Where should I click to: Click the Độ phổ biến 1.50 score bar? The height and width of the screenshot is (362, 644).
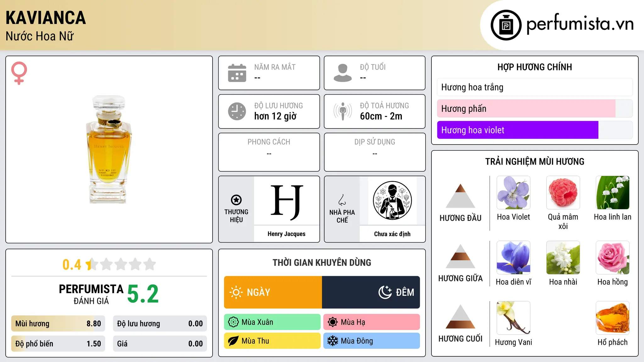click(x=58, y=343)
